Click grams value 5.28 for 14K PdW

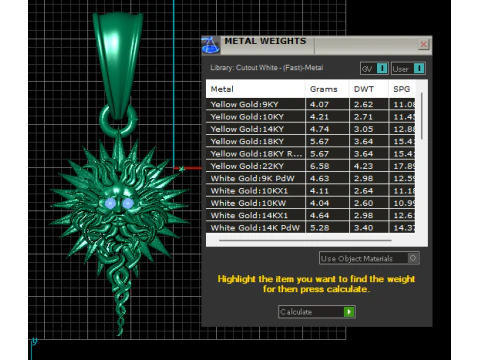click(x=319, y=228)
